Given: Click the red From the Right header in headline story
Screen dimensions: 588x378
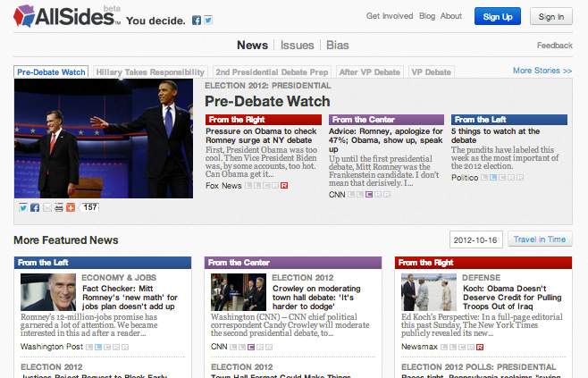Looking at the screenshot, I should (x=264, y=120).
